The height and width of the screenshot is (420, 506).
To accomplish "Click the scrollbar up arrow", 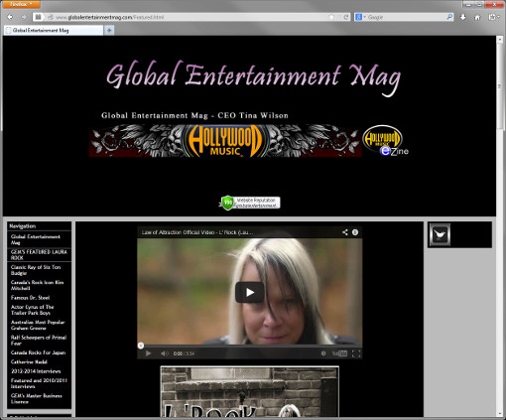I will coord(500,40).
